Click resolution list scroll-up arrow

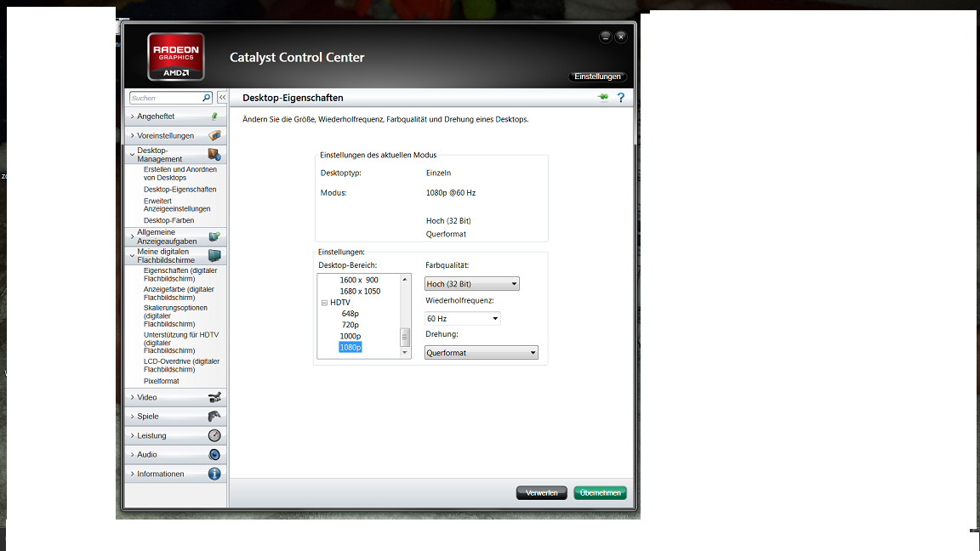point(405,279)
